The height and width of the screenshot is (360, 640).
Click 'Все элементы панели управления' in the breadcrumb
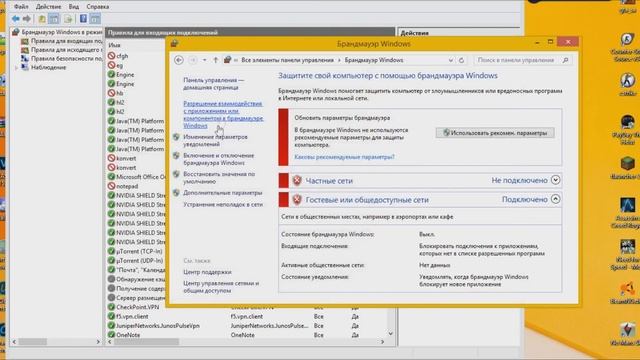click(x=287, y=60)
